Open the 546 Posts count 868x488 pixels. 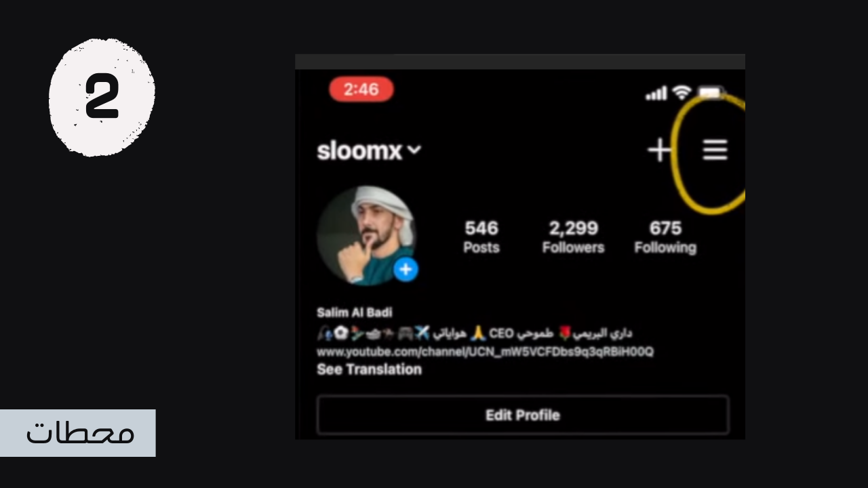[x=481, y=237]
